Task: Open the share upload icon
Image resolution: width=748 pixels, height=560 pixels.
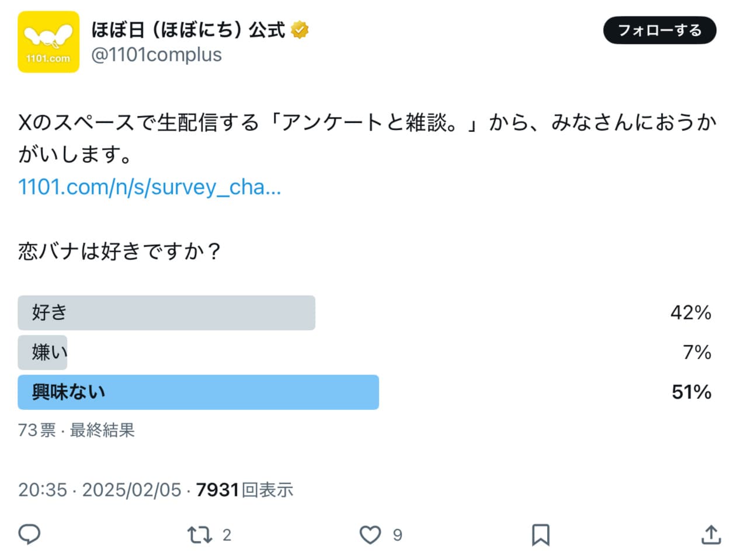Action: [x=711, y=534]
